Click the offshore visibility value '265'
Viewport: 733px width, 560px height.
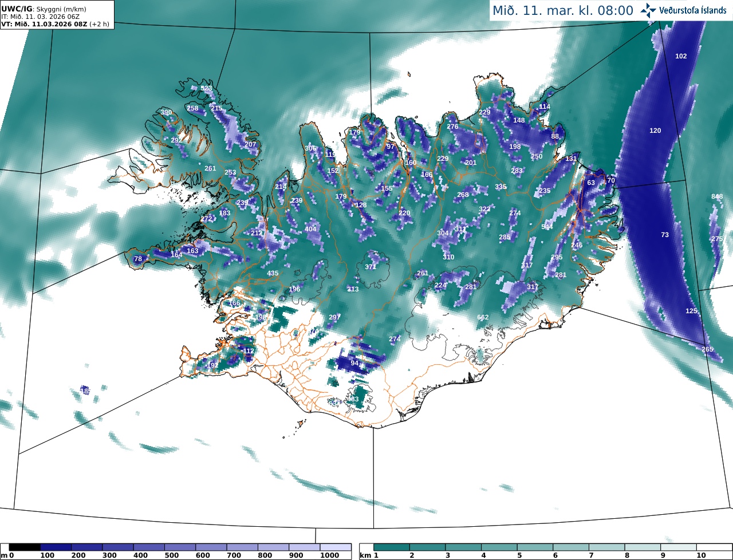point(707,349)
